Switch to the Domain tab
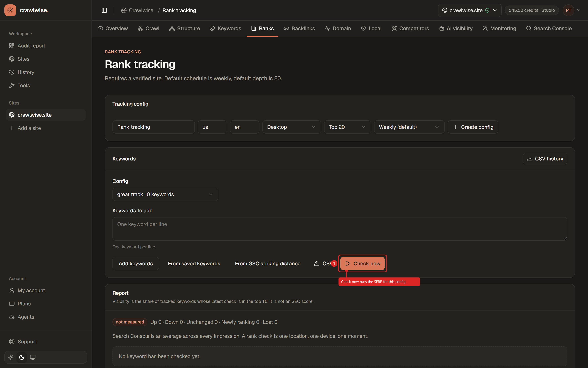The image size is (588, 368). pyautogui.click(x=338, y=29)
